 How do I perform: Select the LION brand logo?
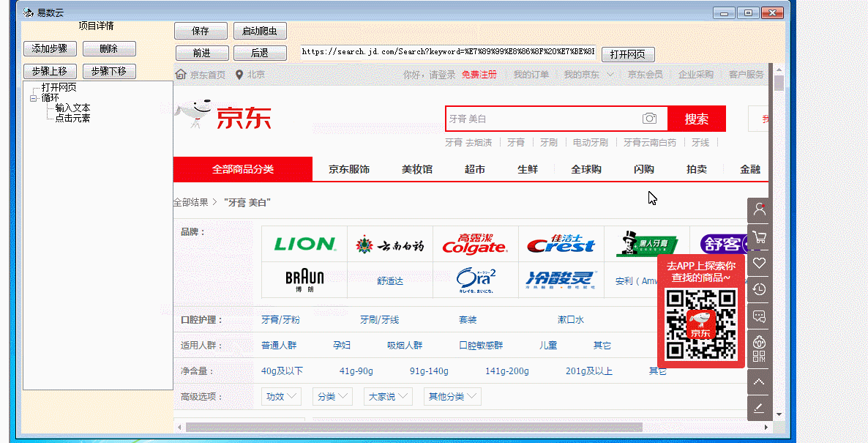[304, 244]
